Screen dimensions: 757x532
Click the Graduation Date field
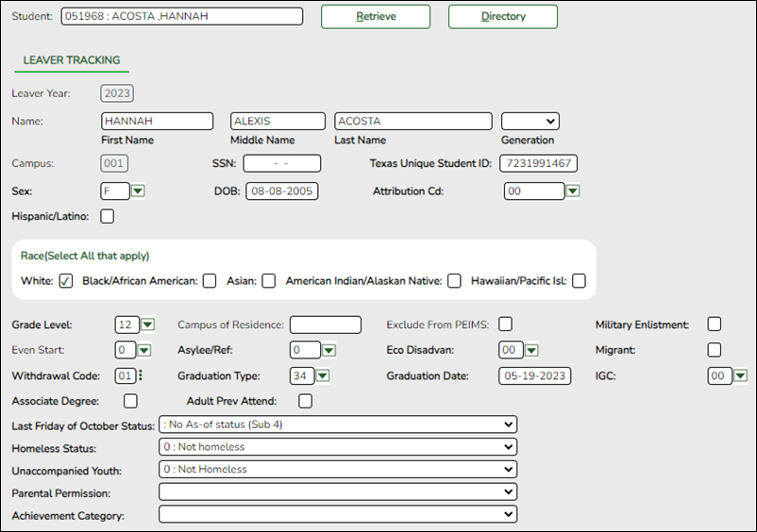(x=535, y=375)
